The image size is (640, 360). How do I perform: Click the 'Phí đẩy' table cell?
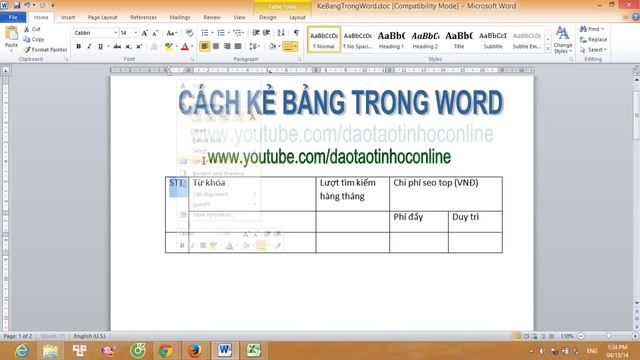click(x=419, y=222)
